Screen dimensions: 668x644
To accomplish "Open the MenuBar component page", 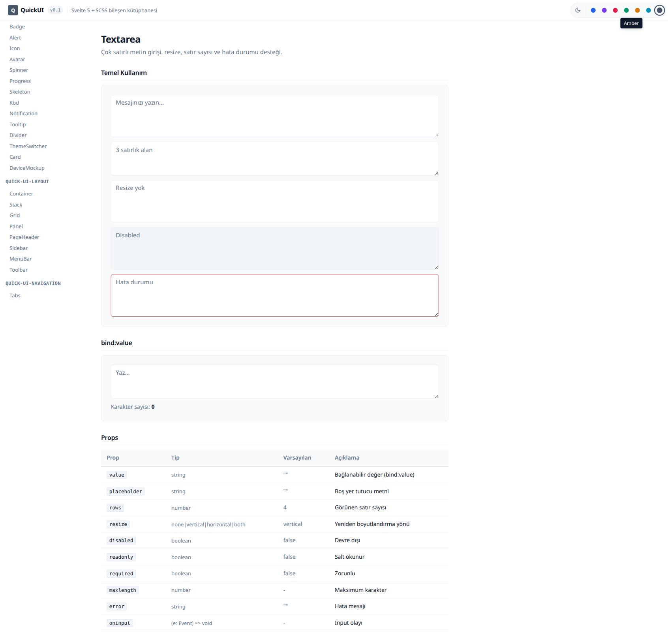I will pyautogui.click(x=21, y=259).
